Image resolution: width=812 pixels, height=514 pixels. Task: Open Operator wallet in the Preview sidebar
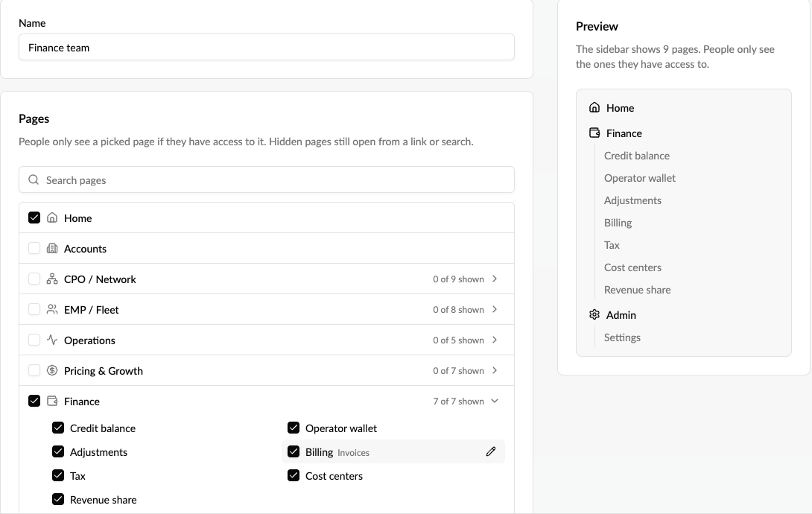tap(640, 178)
